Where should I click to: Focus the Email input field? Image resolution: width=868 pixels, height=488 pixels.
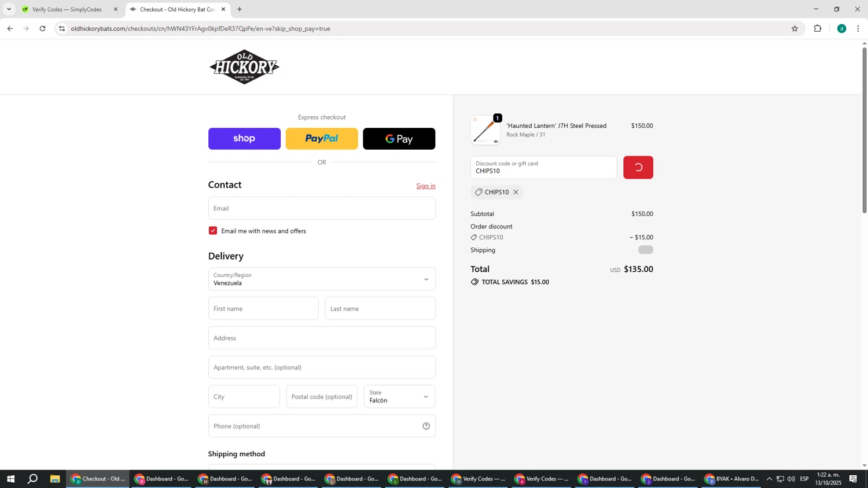click(322, 208)
